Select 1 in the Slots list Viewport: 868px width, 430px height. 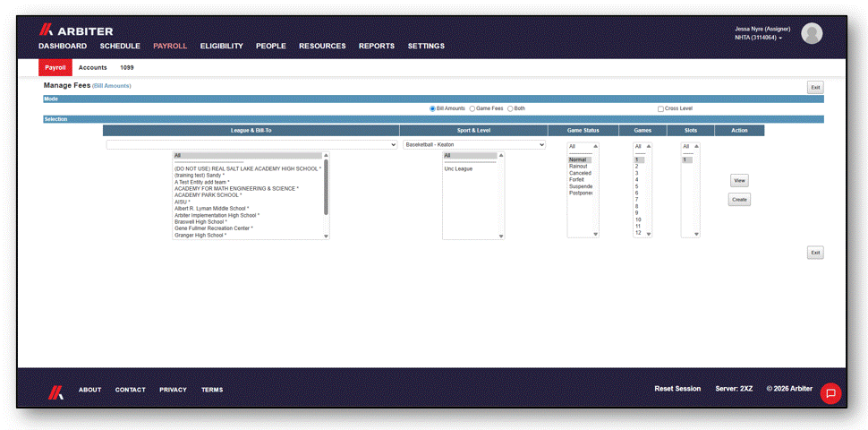click(x=687, y=159)
